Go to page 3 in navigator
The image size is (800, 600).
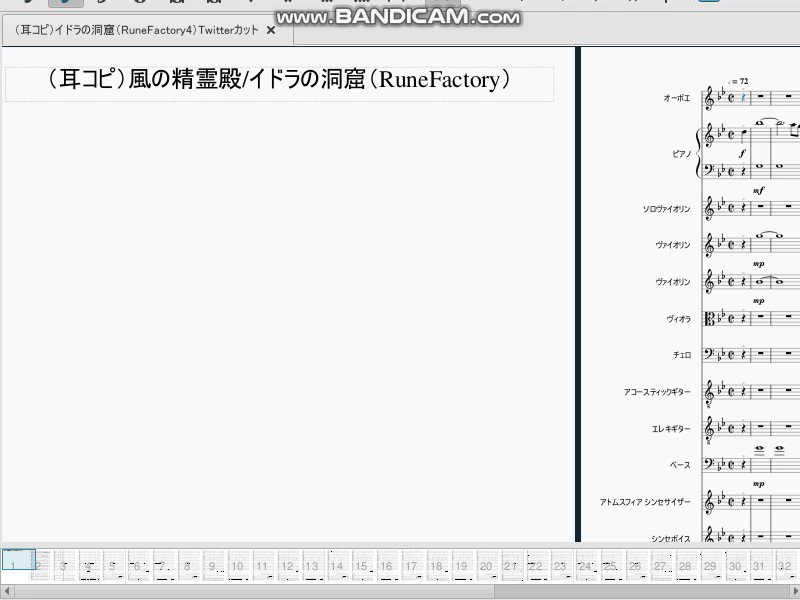pos(64,565)
